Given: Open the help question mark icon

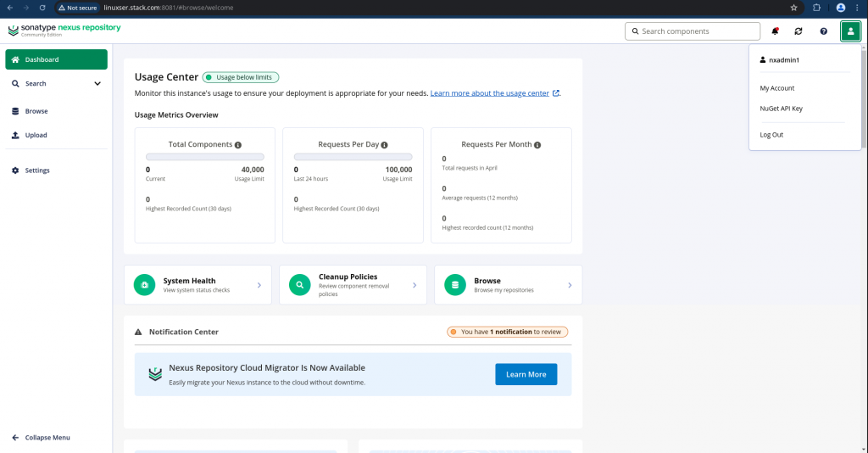Looking at the screenshot, I should tap(824, 31).
